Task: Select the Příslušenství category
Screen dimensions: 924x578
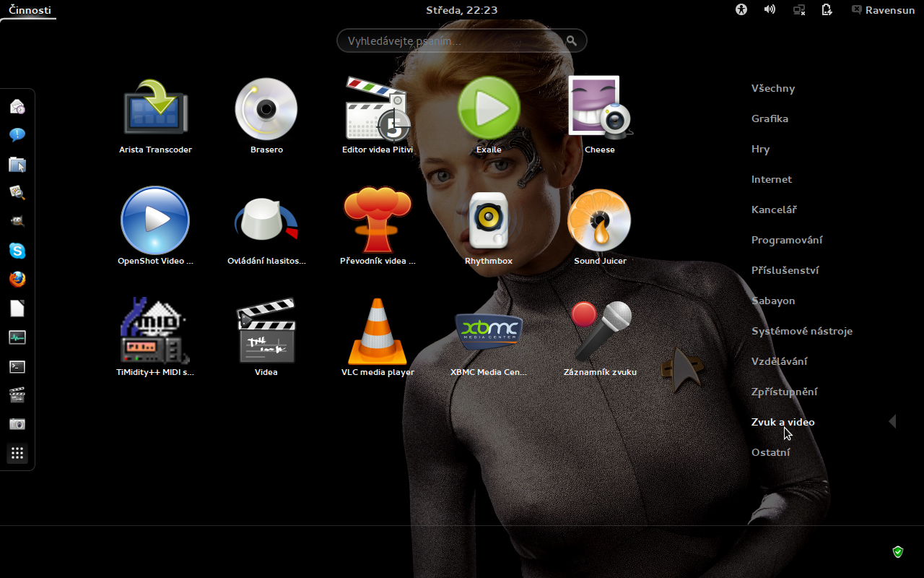Action: click(785, 270)
